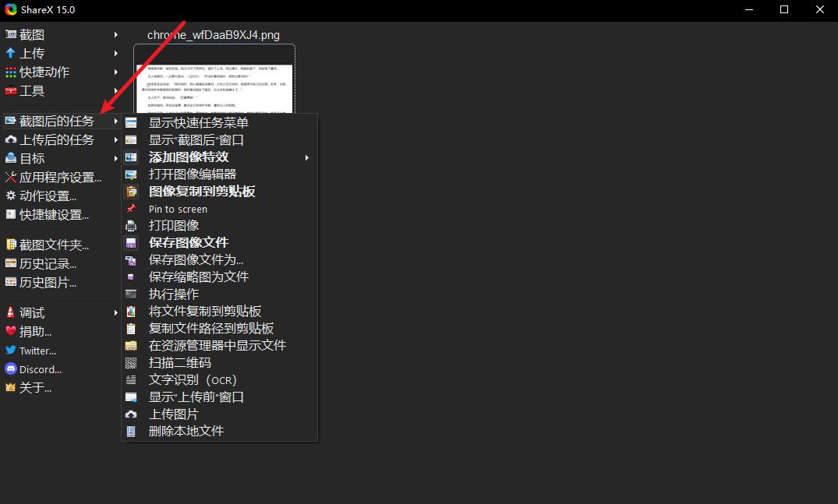
Task: Open 应用程序设置... from the sidebar
Action: click(60, 178)
